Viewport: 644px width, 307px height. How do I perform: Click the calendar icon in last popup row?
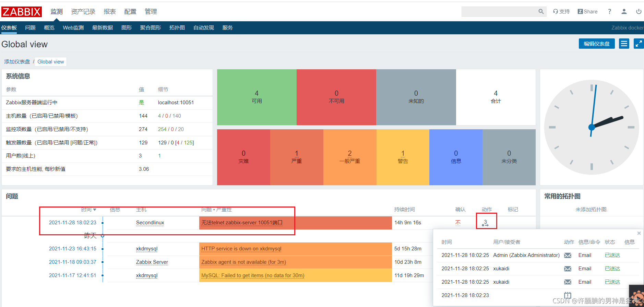[x=568, y=295]
